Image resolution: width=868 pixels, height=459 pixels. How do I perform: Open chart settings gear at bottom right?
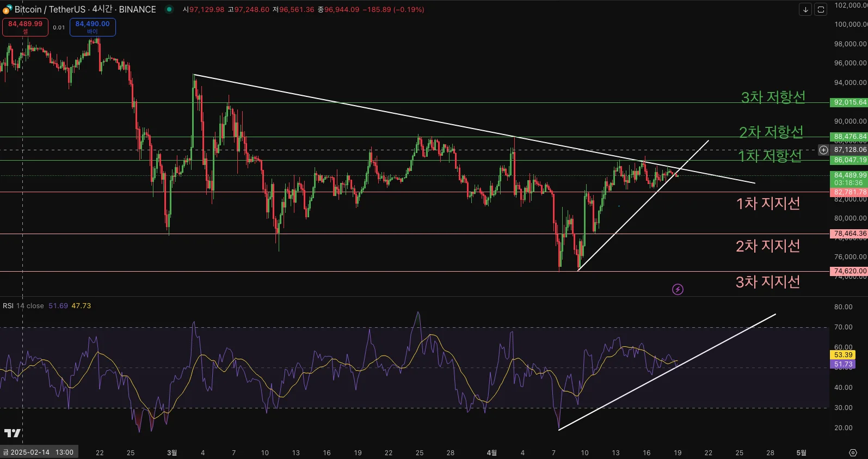coord(853,452)
